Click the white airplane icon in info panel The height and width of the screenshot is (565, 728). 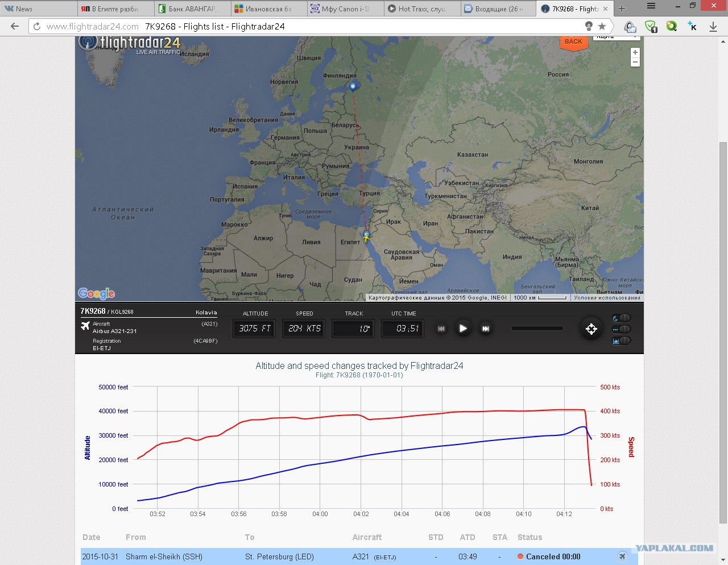coord(85,326)
